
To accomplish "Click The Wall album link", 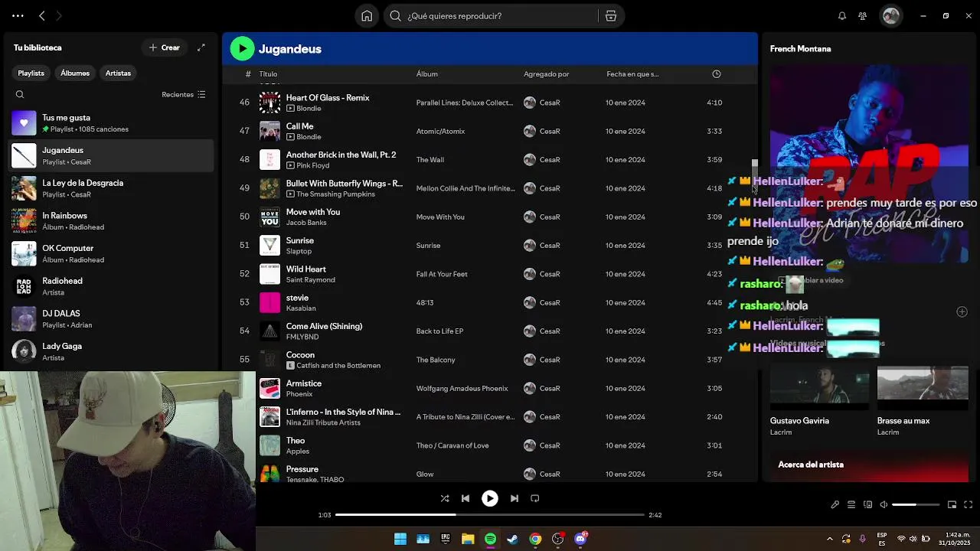I will point(430,160).
